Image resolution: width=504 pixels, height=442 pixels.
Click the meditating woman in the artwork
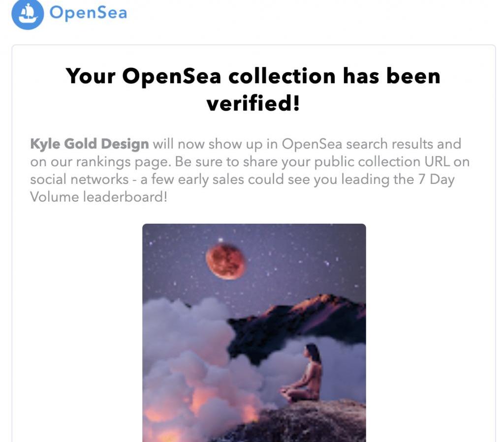point(304,373)
